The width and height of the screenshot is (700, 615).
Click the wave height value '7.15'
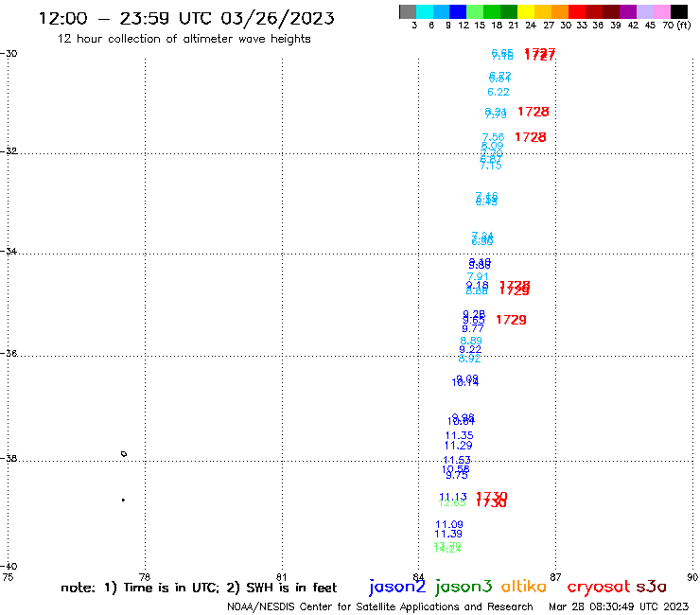point(491,167)
